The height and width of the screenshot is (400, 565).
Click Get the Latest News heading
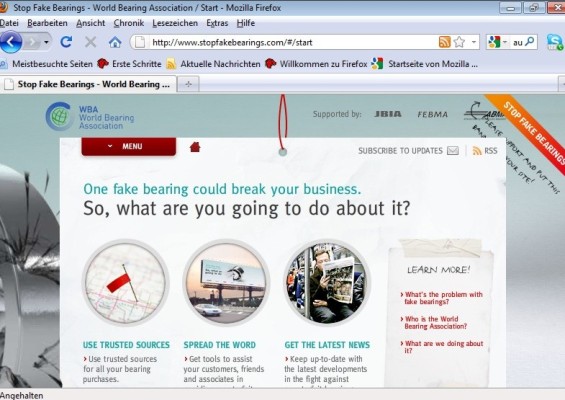327,345
